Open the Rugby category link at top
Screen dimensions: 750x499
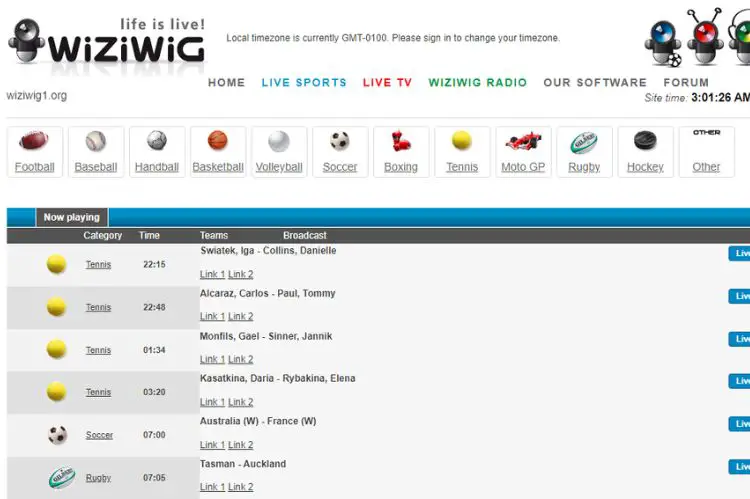(x=584, y=167)
